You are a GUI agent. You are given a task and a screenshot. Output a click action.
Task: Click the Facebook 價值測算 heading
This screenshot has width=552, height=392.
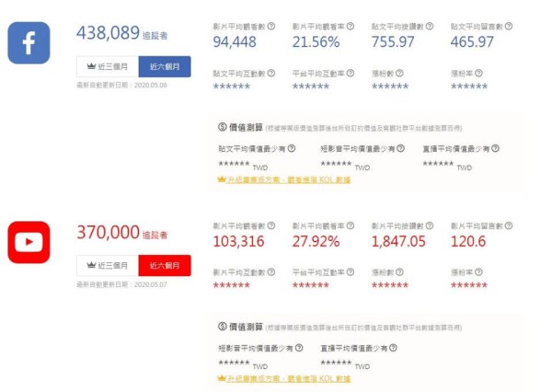pos(246,128)
